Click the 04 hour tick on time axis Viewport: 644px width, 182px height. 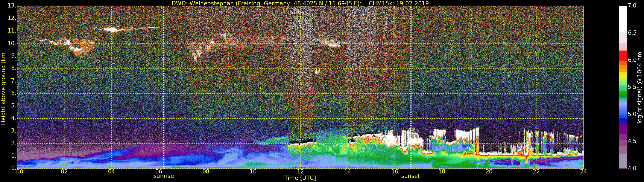point(111,172)
